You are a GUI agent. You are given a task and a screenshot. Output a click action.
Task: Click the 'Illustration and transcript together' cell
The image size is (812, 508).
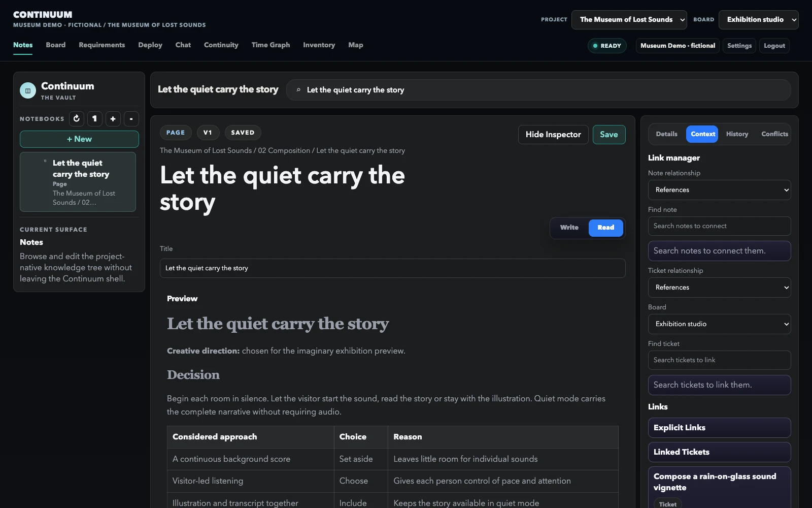[x=250, y=501]
